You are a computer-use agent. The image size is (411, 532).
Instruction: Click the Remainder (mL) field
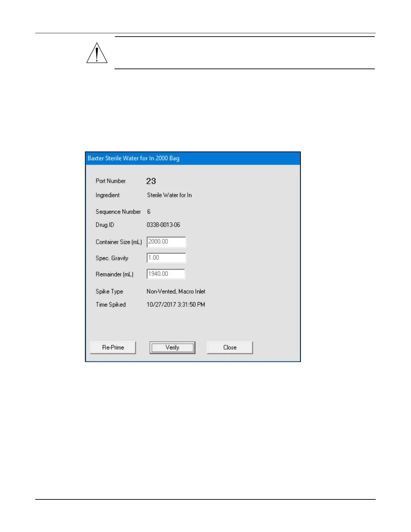pyautogui.click(x=166, y=274)
